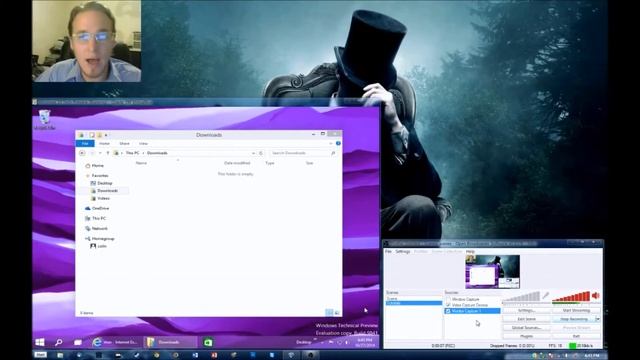Viewport: 640px width, 360px height.
Task: Open the OBS icon on host taskbar
Action: [310, 355]
